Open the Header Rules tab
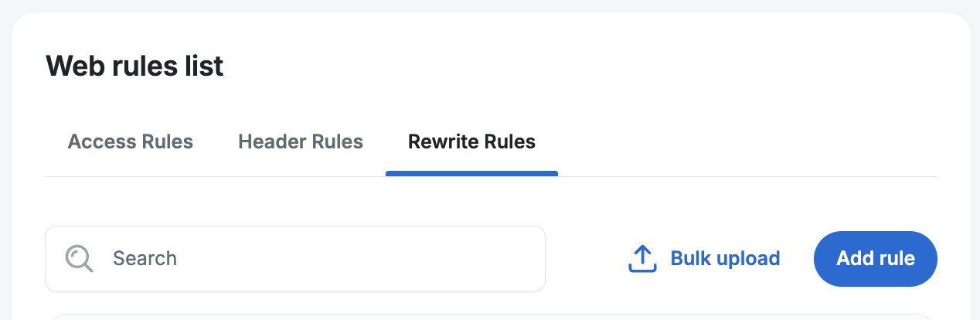 (x=301, y=142)
